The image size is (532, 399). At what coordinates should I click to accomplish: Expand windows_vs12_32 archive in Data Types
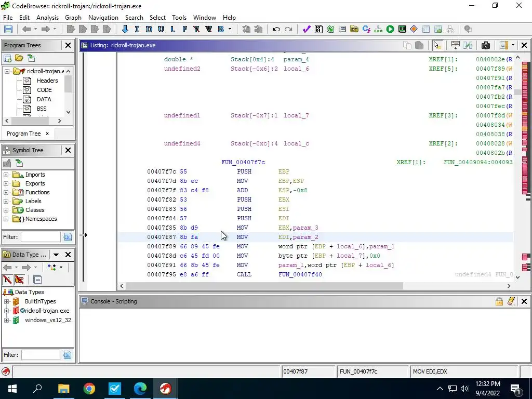(x=6, y=320)
